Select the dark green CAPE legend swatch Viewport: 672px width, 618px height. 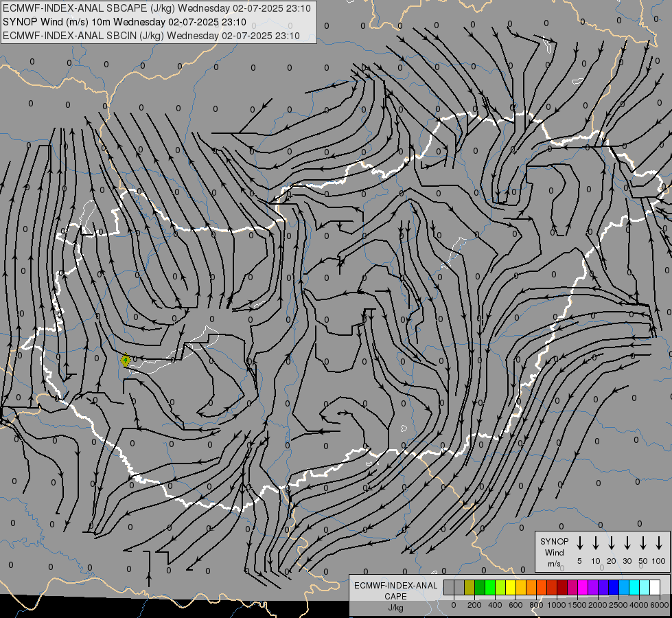[x=480, y=587]
